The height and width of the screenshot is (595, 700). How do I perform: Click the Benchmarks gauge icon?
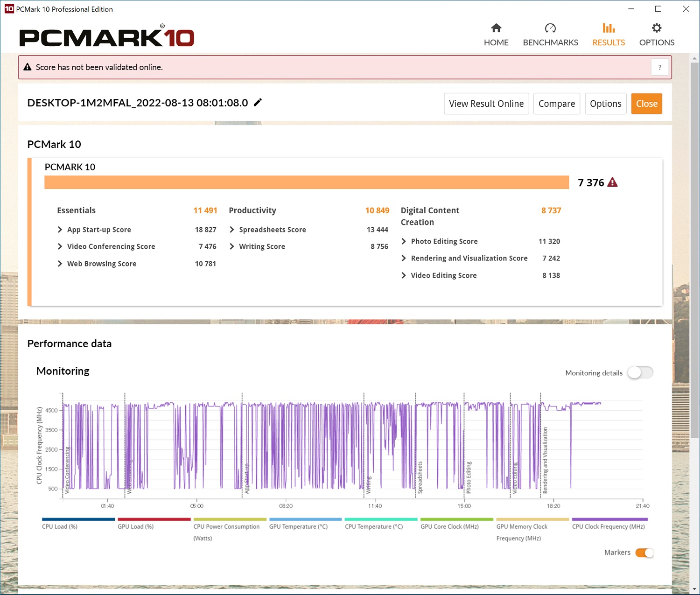pos(550,28)
